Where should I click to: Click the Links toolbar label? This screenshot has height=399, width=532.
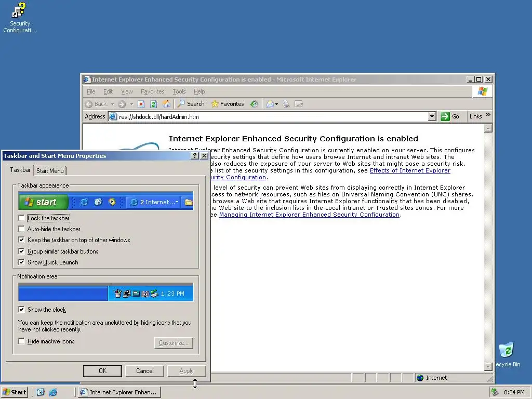(x=475, y=116)
